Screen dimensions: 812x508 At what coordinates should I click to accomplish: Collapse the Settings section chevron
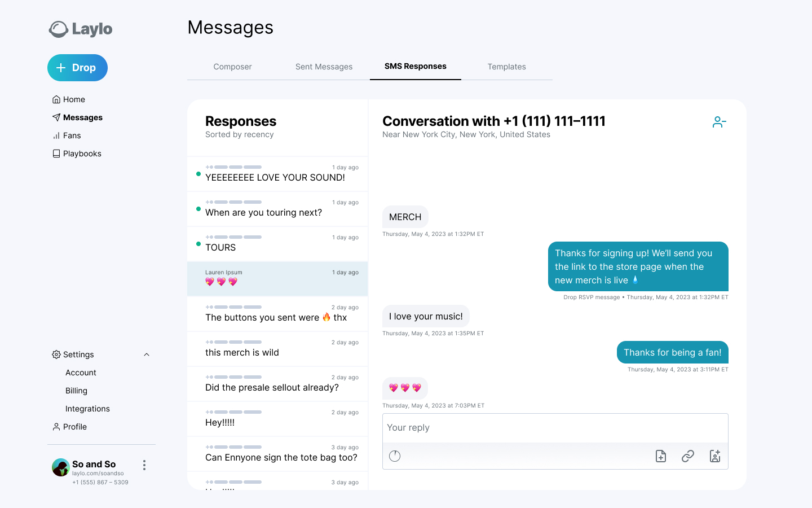click(147, 354)
